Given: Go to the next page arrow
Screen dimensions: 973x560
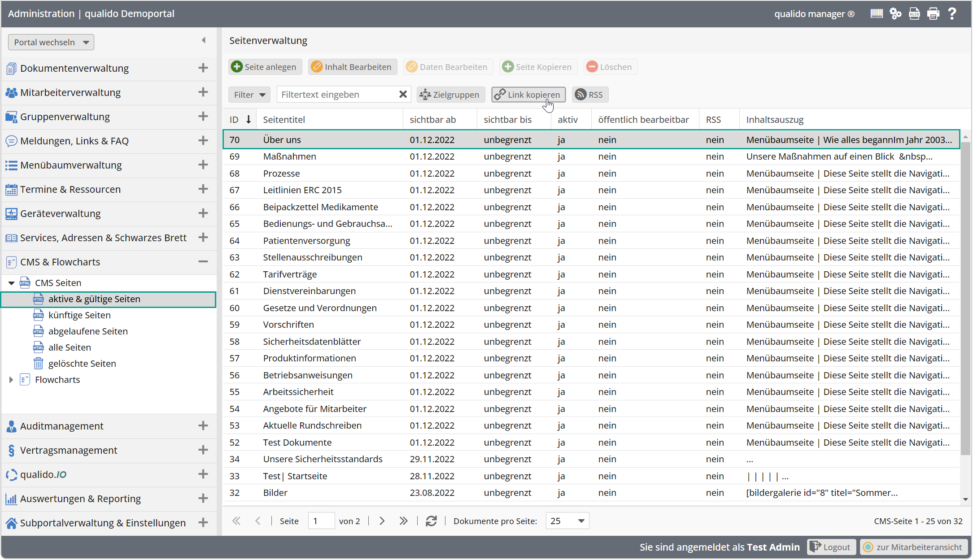Looking at the screenshot, I should pyautogui.click(x=382, y=521).
